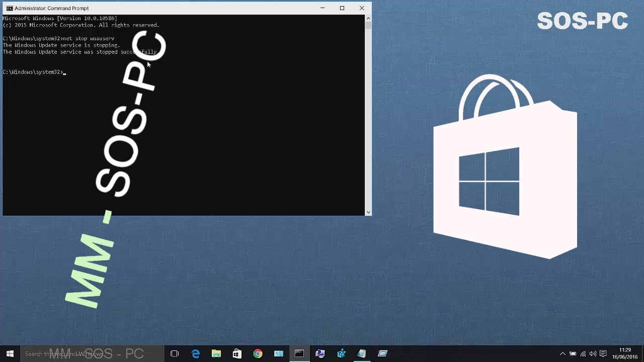Click the last 'C:\Windows\system32>' prompt with cursor

point(34,72)
